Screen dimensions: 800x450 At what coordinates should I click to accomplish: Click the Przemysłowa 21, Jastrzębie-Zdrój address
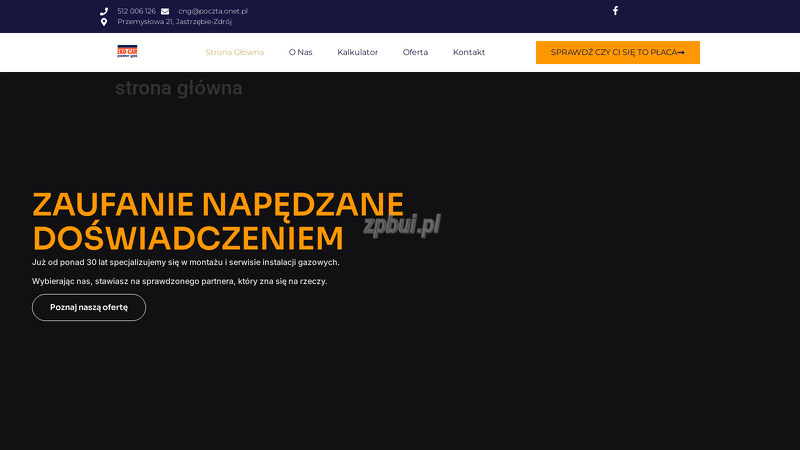pyautogui.click(x=174, y=21)
